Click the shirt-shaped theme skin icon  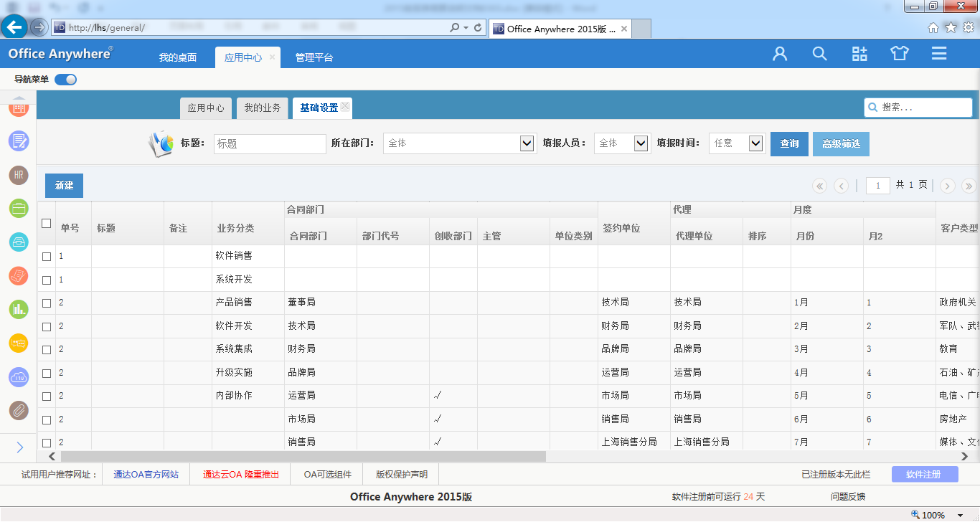pyautogui.click(x=899, y=53)
